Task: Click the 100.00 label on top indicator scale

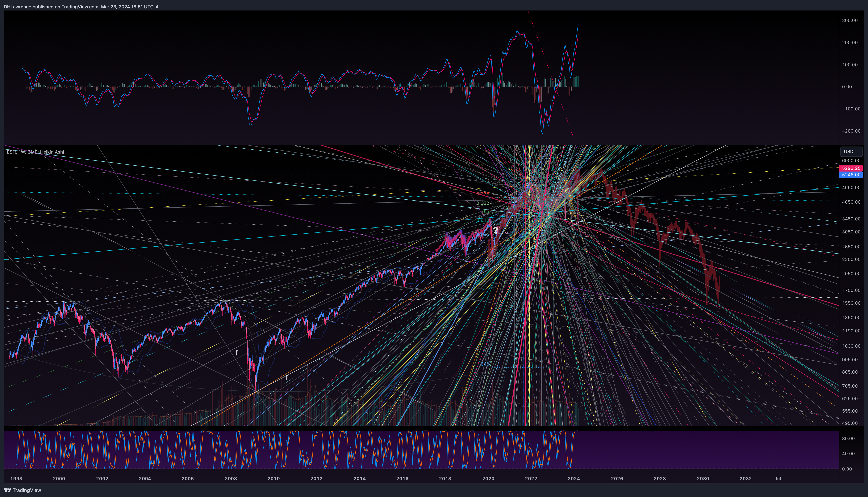Action: click(850, 65)
